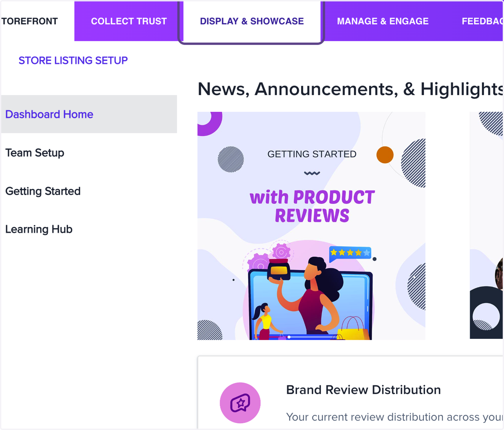
Task: Select the Display & Showcase tab
Action: point(252,21)
